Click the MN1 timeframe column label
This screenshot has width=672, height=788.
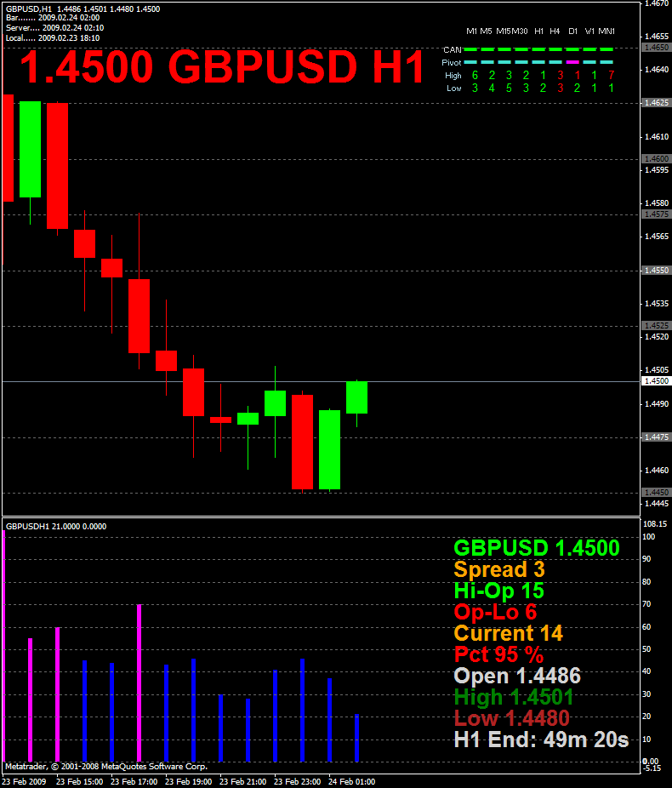[x=607, y=31]
